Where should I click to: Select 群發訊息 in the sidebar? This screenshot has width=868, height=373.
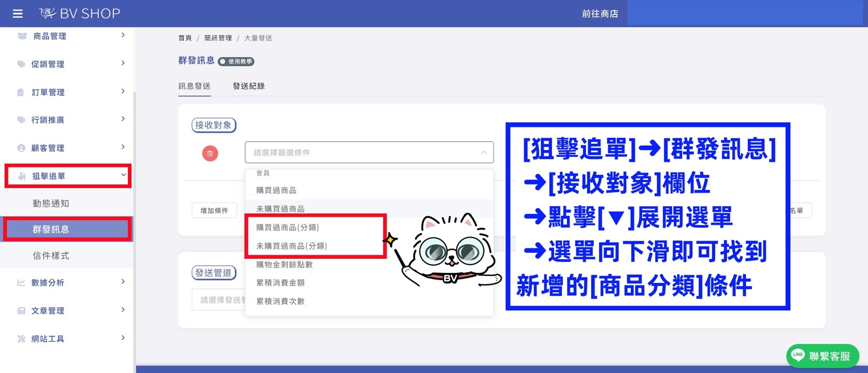click(67, 229)
